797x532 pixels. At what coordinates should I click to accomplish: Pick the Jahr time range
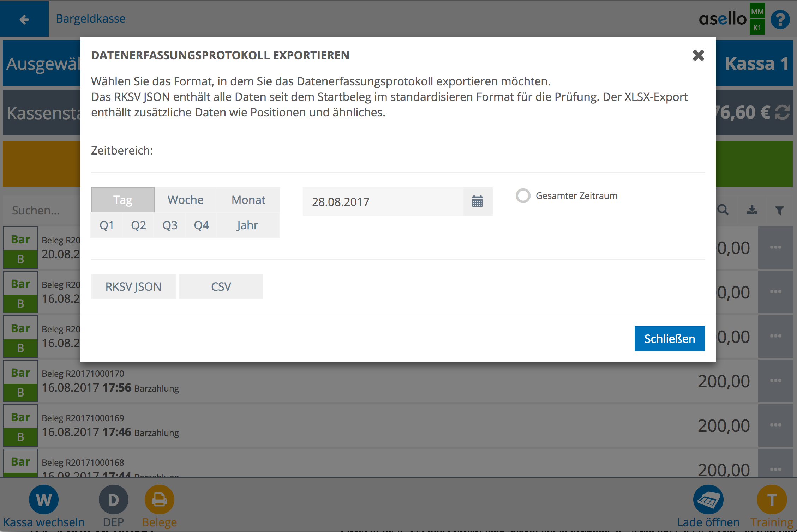point(247,225)
